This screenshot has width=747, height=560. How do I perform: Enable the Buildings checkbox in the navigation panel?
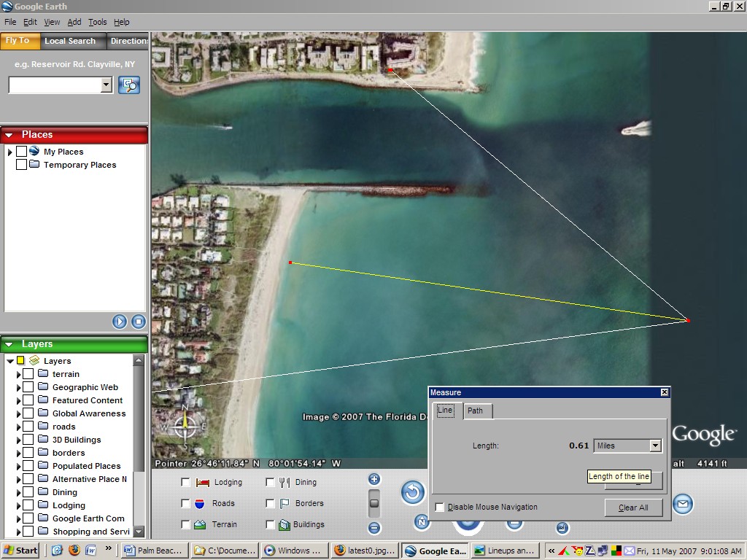270,524
